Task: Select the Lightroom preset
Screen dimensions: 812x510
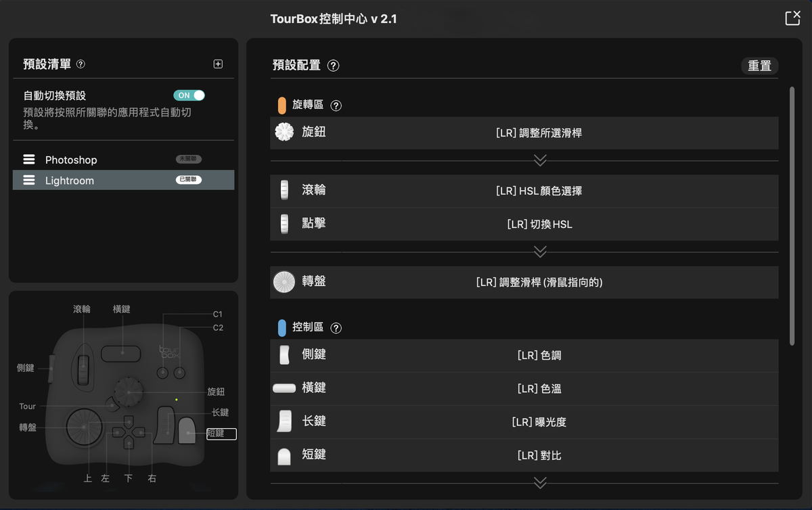Action: click(124, 180)
